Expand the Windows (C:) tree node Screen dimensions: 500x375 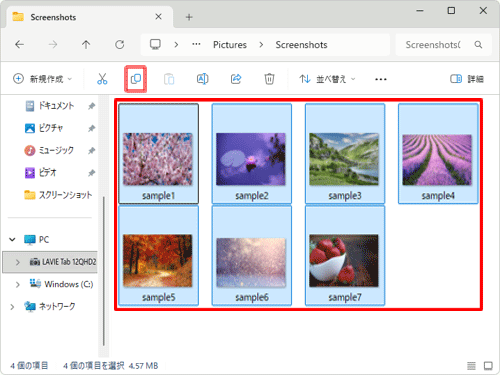point(18,284)
